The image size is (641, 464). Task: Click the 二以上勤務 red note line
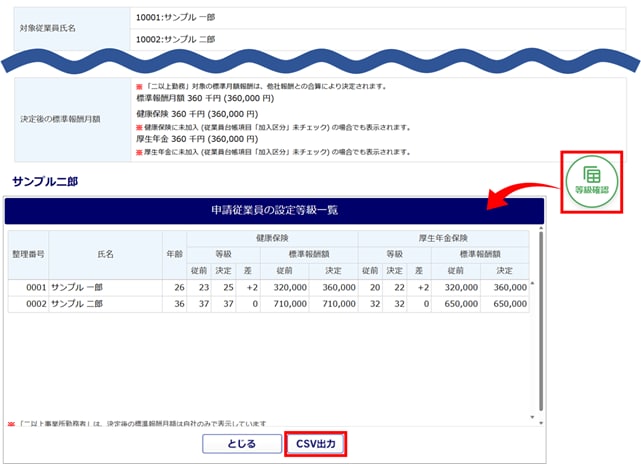(262, 86)
